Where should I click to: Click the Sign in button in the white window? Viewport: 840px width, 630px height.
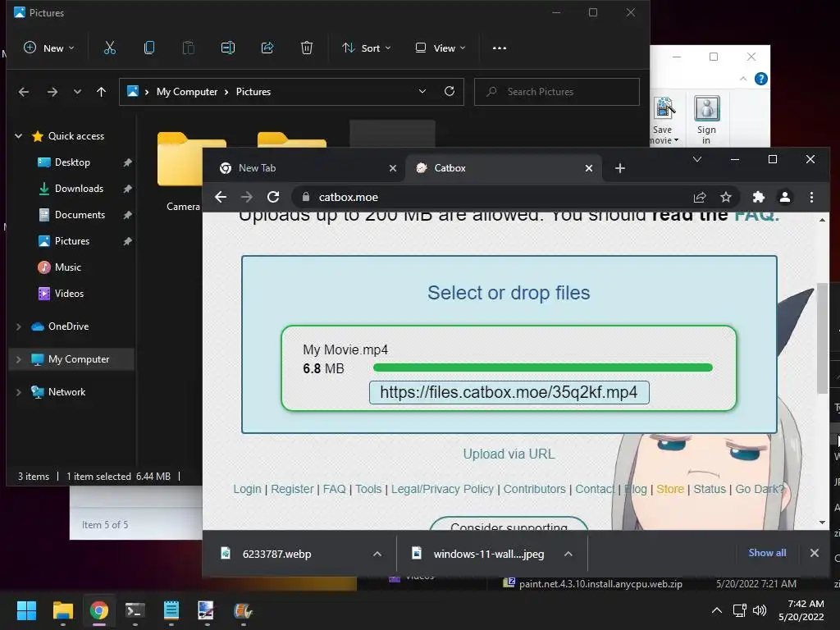coord(706,120)
